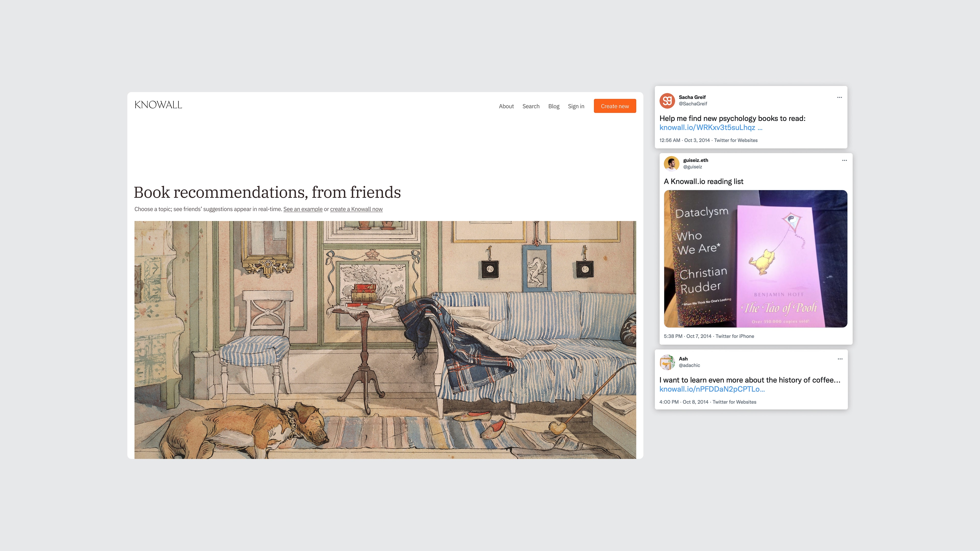Open the knowall.io/nPFDDaN2pCPTLo link
Screen dimensions: 980x551
point(712,389)
